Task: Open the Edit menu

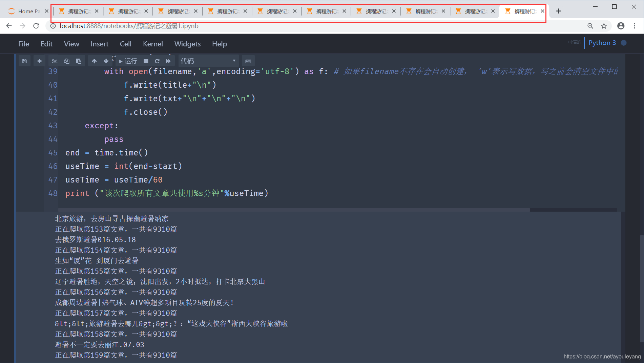Action: (46, 44)
